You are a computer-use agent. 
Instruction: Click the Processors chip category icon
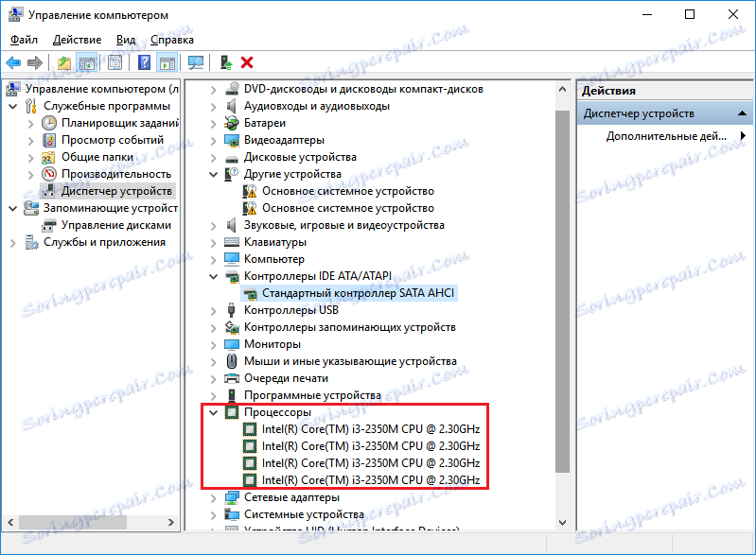coord(232,412)
